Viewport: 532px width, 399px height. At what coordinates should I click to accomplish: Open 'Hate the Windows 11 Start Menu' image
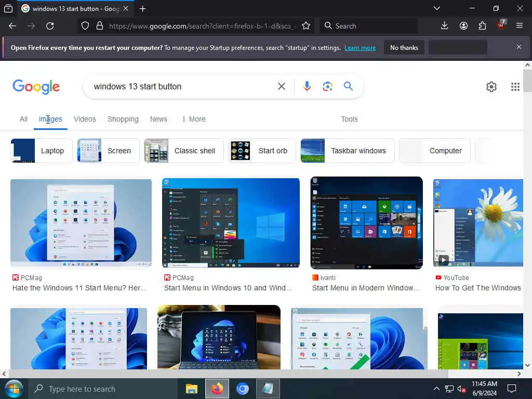click(x=81, y=223)
